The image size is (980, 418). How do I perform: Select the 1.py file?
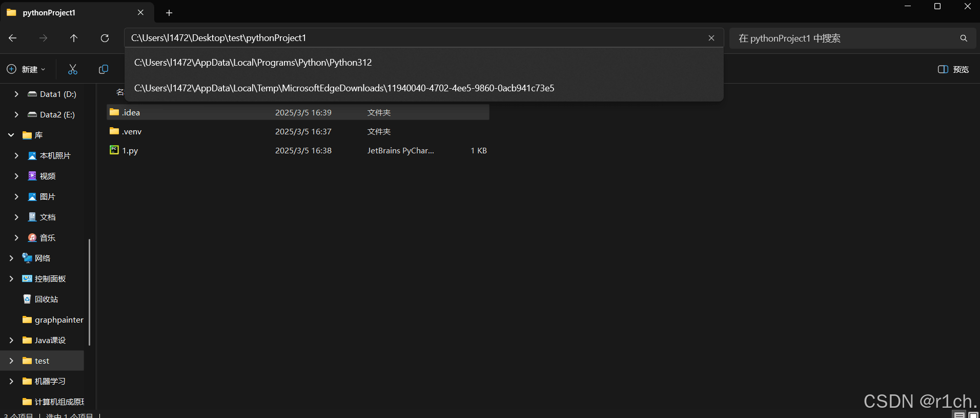pos(298,150)
